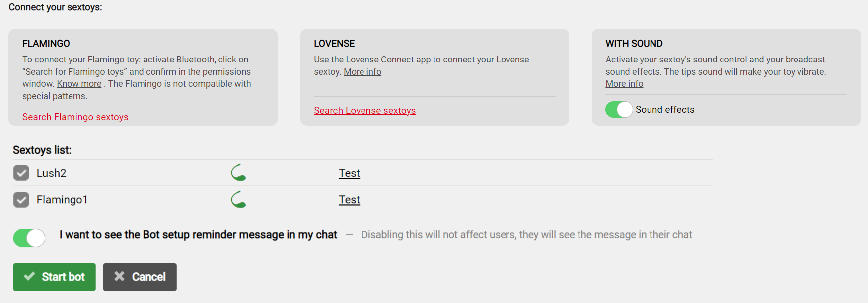Viewport: 868px width, 303px height.
Task: Open With Sound More info link
Action: 624,84
